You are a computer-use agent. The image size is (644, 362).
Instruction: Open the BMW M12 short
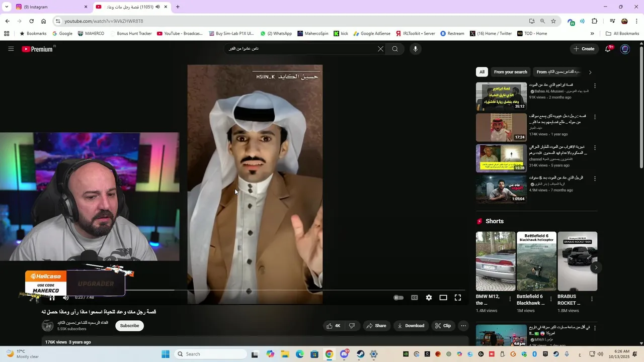tap(496, 261)
